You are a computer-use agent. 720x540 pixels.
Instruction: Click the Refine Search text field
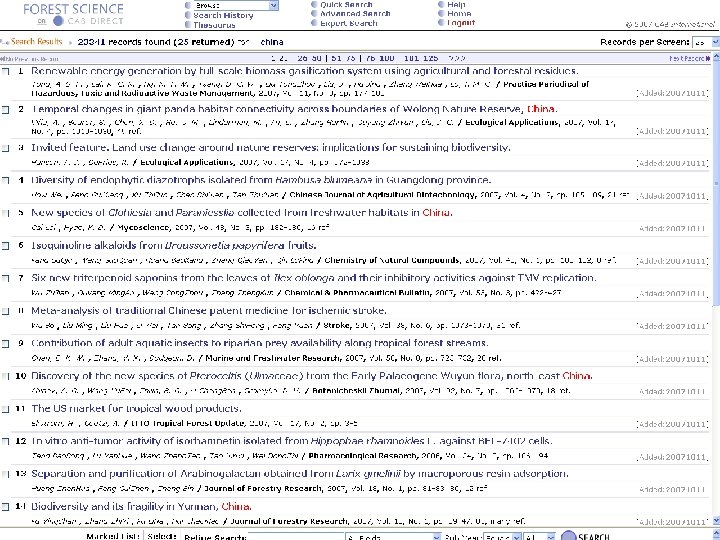click(x=297, y=536)
